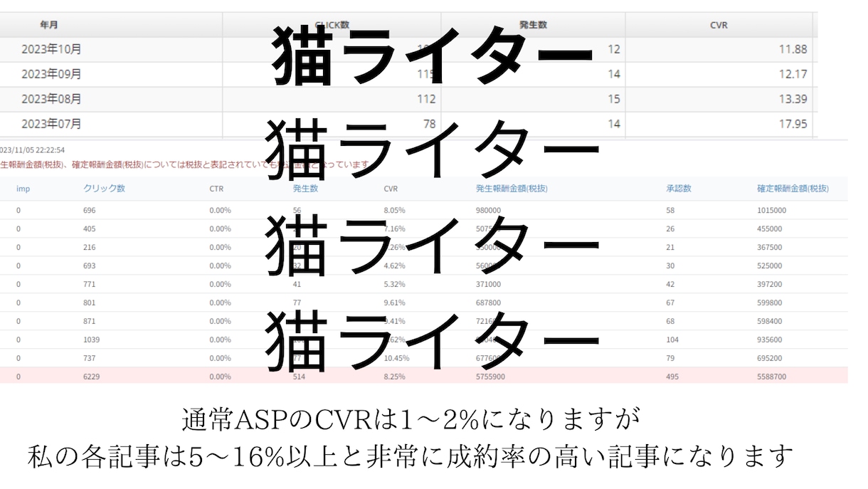Click the 5588700 total 確定報酬金額 cell

(x=772, y=377)
